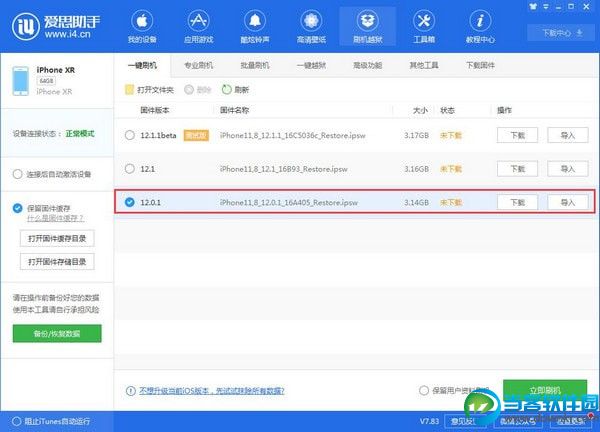Click 下载 for 12.1 firmware
Viewport: 600px width, 432px height.
tap(517, 169)
